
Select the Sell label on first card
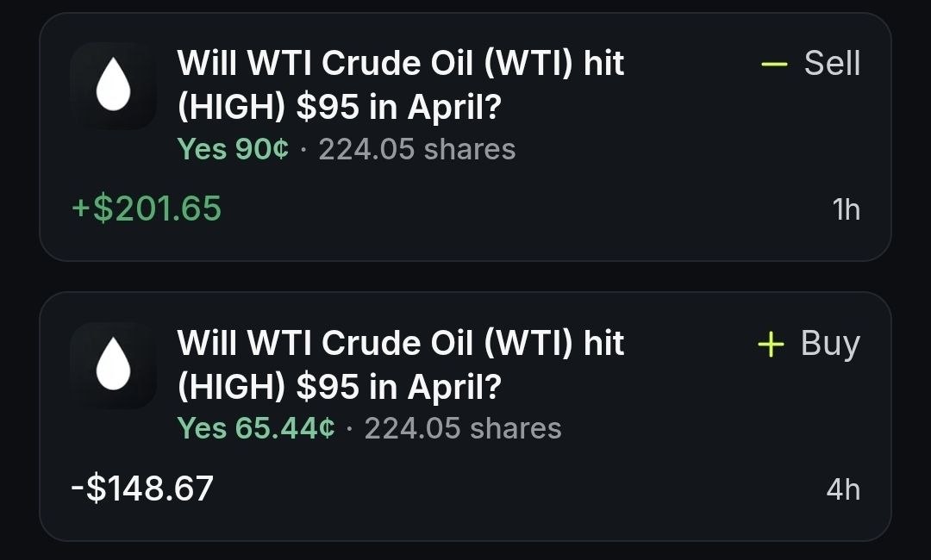[x=832, y=63]
